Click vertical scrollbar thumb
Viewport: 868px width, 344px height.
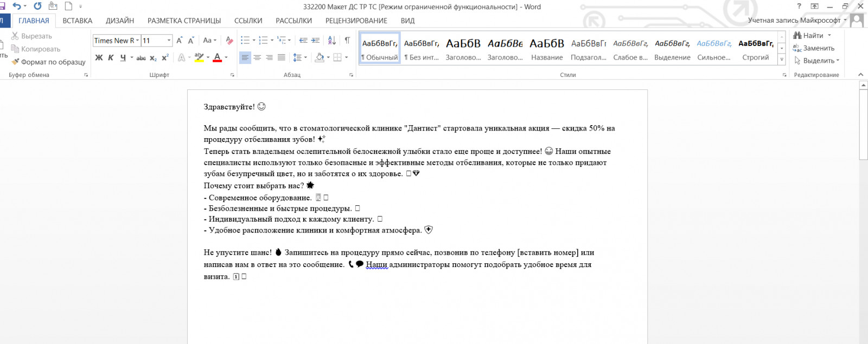click(x=864, y=125)
